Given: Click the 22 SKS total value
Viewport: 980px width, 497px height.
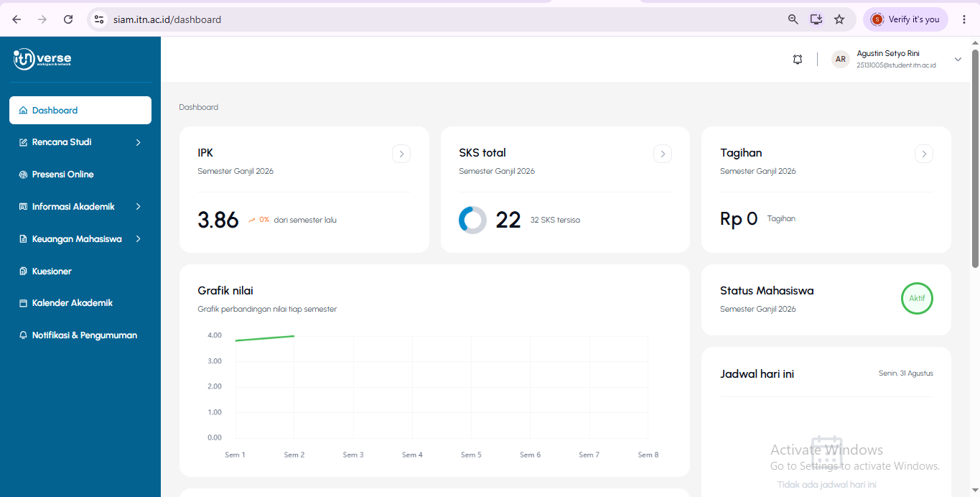Looking at the screenshot, I should pos(508,220).
